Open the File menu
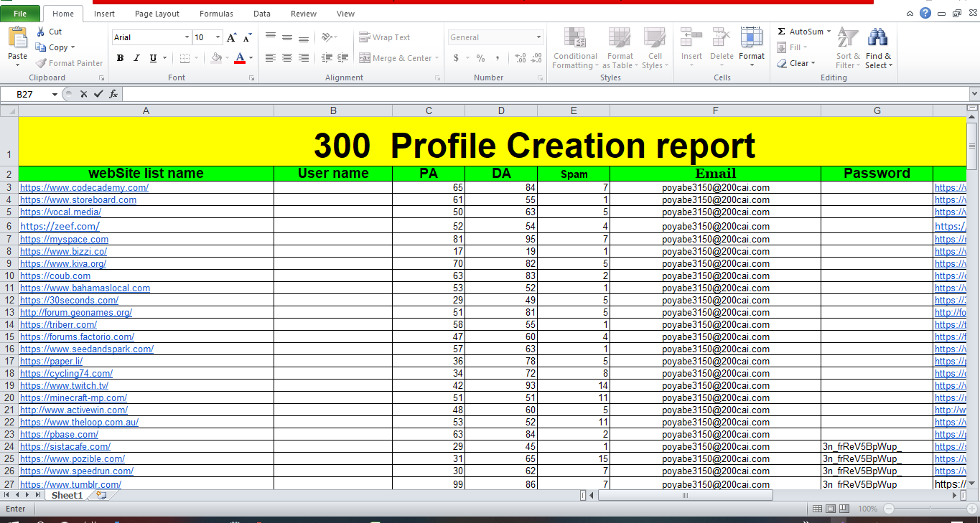This screenshot has width=980, height=523. [x=20, y=13]
